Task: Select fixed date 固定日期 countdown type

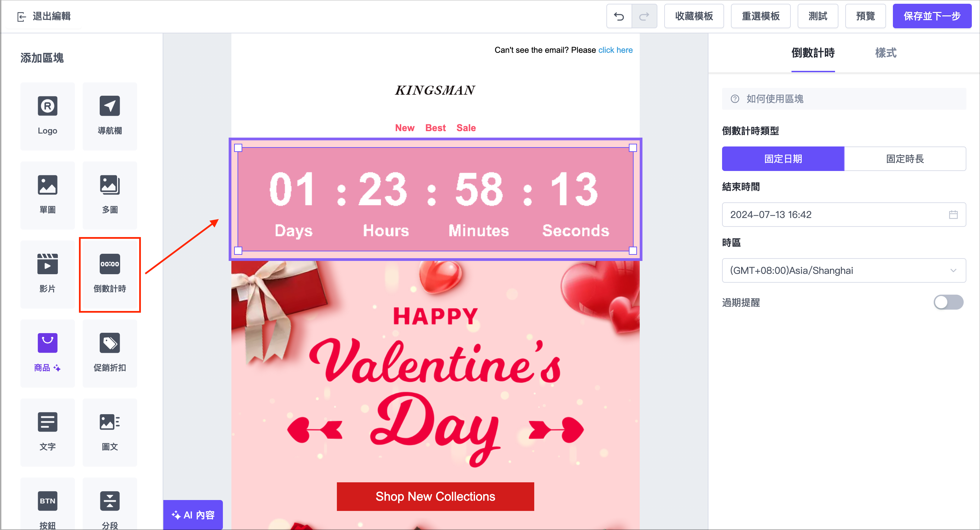Action: pos(783,159)
